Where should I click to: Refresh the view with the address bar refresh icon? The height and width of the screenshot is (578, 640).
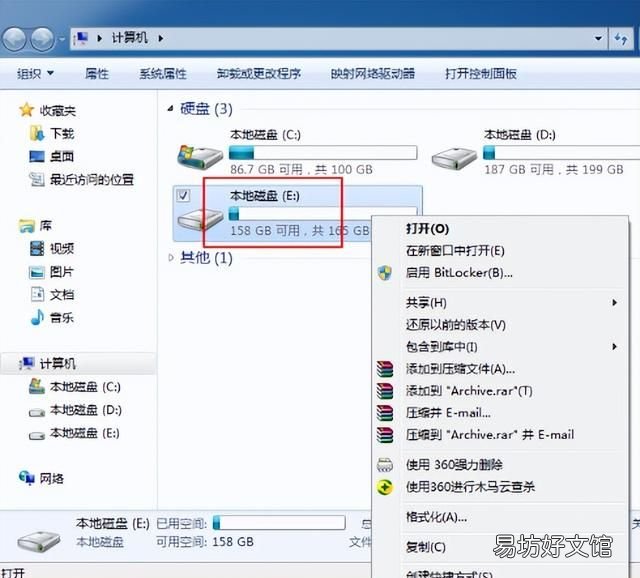pos(621,39)
